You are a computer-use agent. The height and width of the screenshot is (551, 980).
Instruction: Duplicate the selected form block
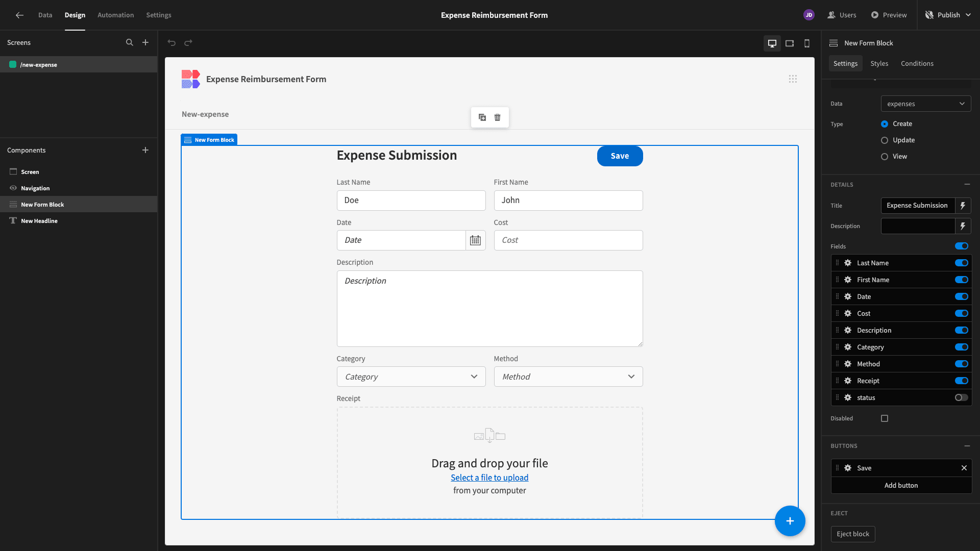(x=482, y=117)
